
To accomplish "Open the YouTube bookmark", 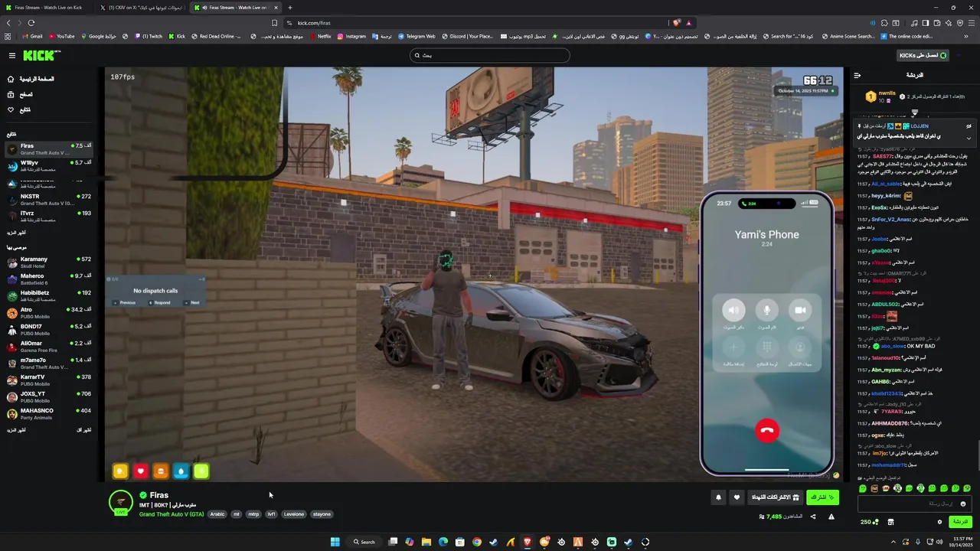I will [60, 36].
